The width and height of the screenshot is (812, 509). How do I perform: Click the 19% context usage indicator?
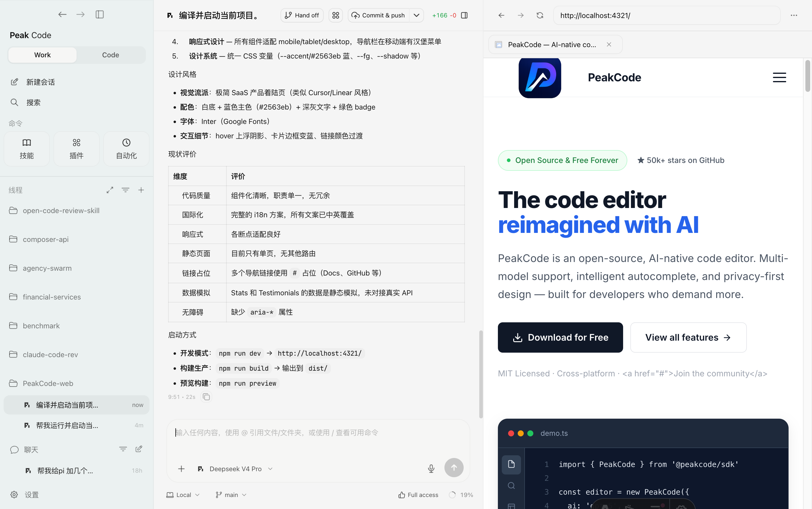click(x=461, y=495)
